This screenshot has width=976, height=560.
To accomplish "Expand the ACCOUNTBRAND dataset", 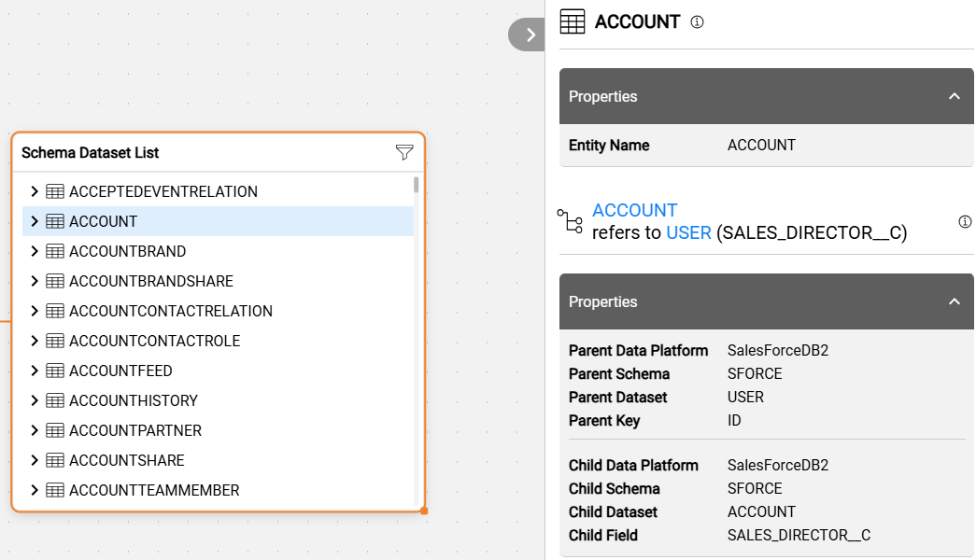I will point(35,251).
